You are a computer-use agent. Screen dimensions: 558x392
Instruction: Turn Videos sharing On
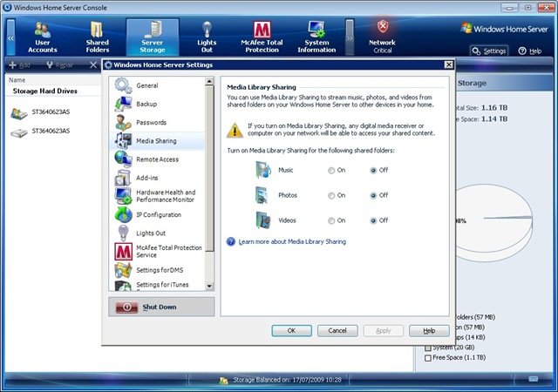click(x=331, y=221)
